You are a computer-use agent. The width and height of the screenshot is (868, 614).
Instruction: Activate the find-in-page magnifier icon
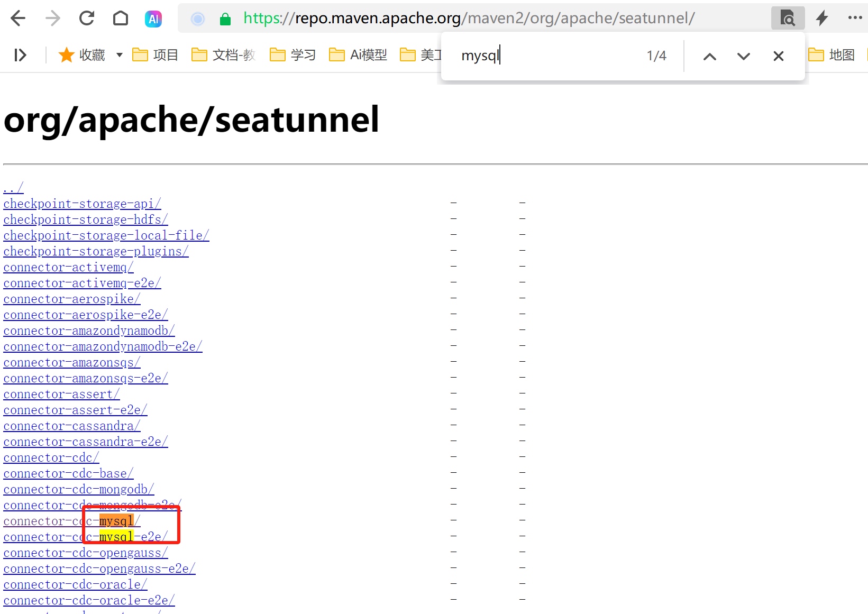click(787, 18)
